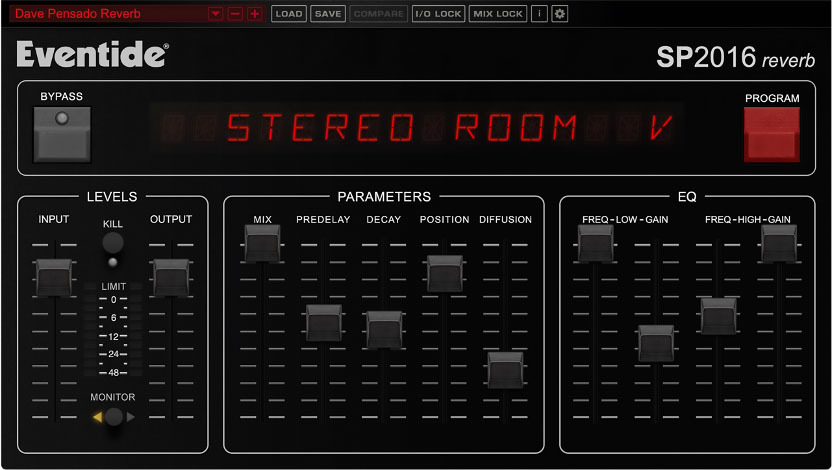Open the info 'i' button
This screenshot has height=470, width=832.
539,14
